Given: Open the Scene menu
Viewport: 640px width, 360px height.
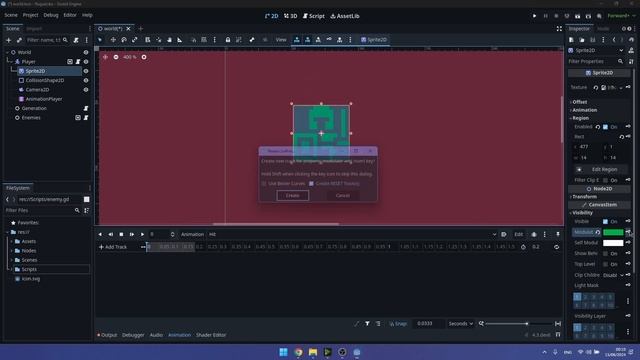Looking at the screenshot, I should point(11,15).
